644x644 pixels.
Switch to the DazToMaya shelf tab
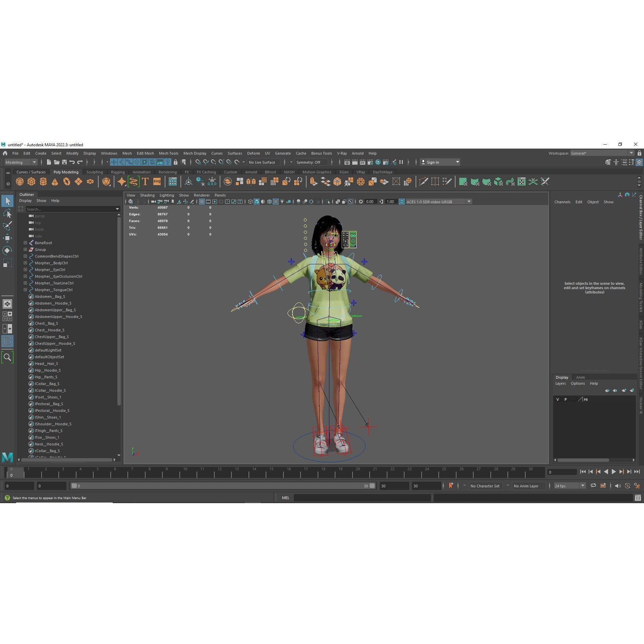click(382, 172)
